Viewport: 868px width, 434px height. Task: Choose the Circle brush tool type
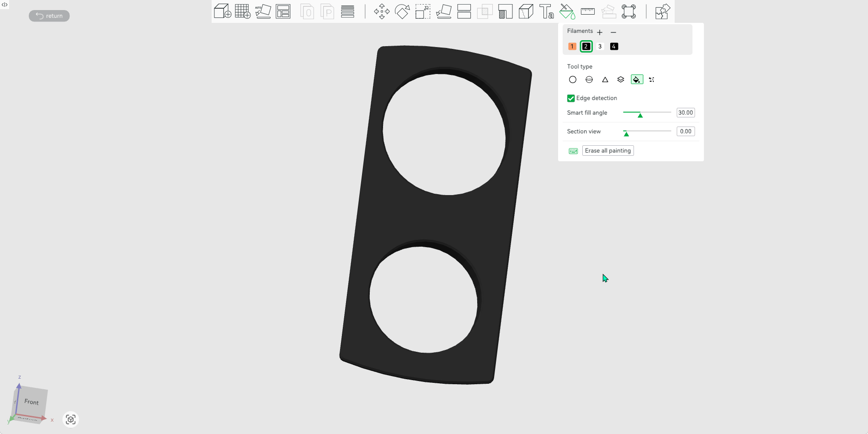click(573, 79)
